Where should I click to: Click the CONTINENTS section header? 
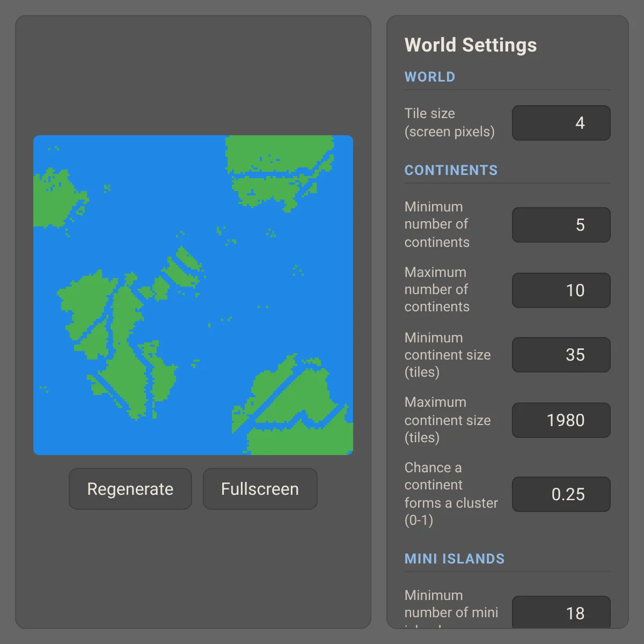point(451,170)
